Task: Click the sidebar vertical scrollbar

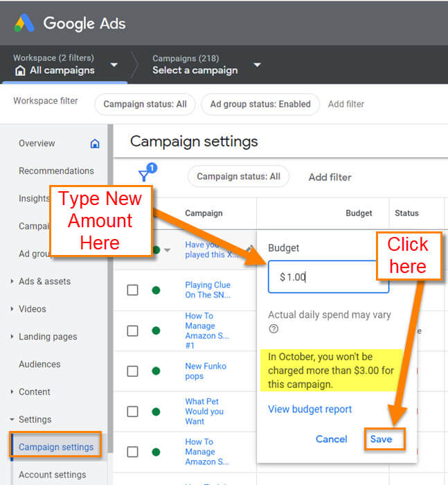Action: [x=110, y=288]
